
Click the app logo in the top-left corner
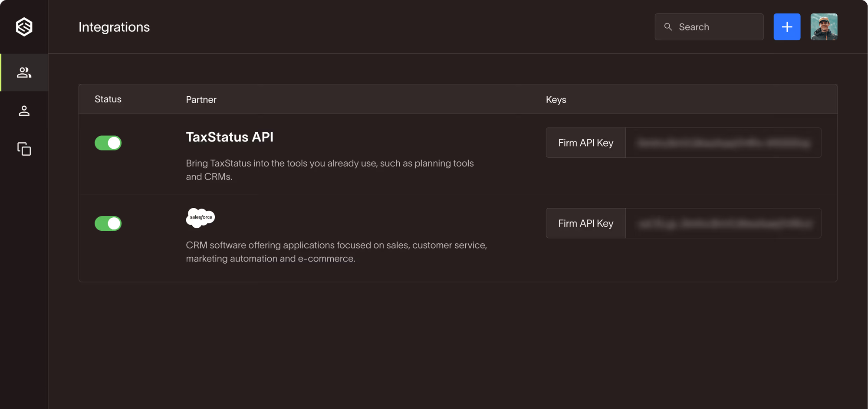click(24, 26)
